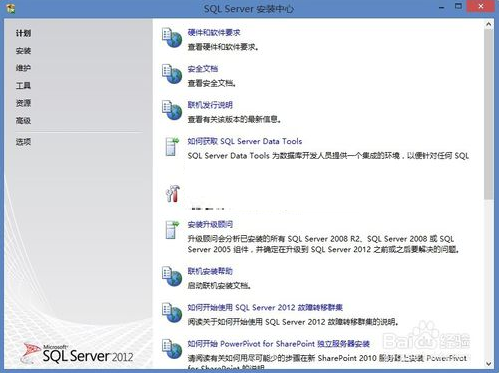Switch to the 资源 section

pos(23,103)
